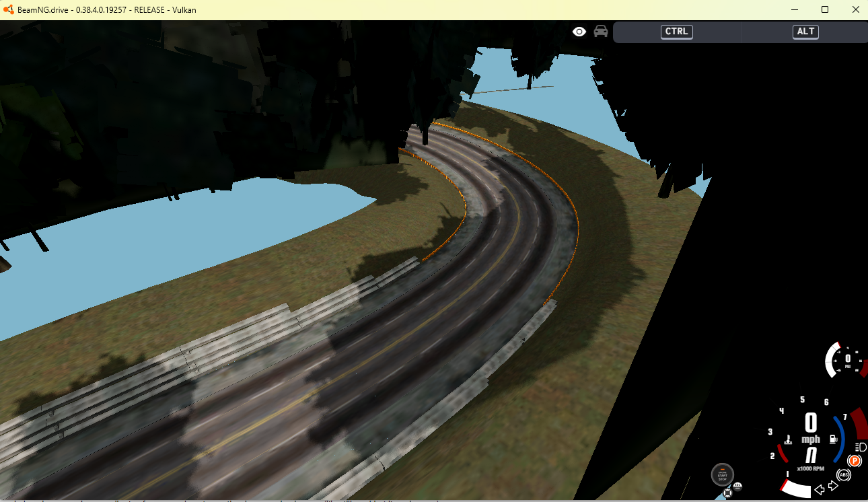The image size is (868, 502).
Task: Click the x1000 RPM label
Action: pyautogui.click(x=811, y=468)
